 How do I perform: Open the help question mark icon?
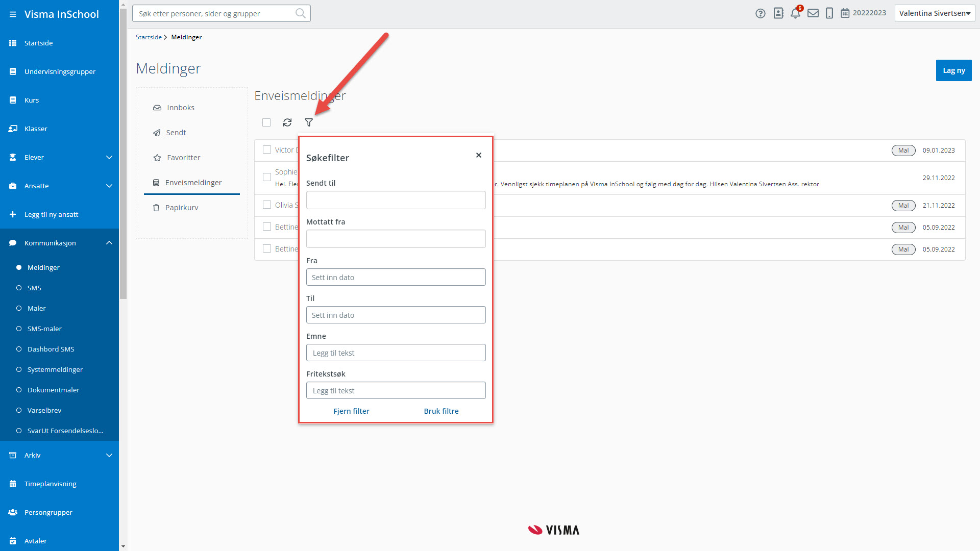click(x=761, y=13)
